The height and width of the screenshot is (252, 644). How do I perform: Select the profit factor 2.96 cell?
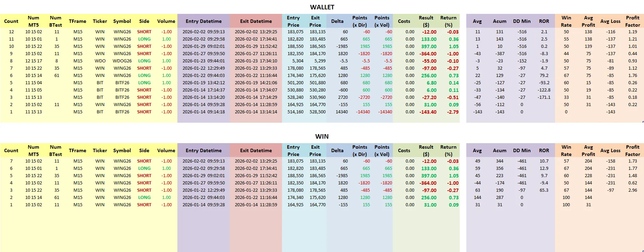(x=632, y=190)
